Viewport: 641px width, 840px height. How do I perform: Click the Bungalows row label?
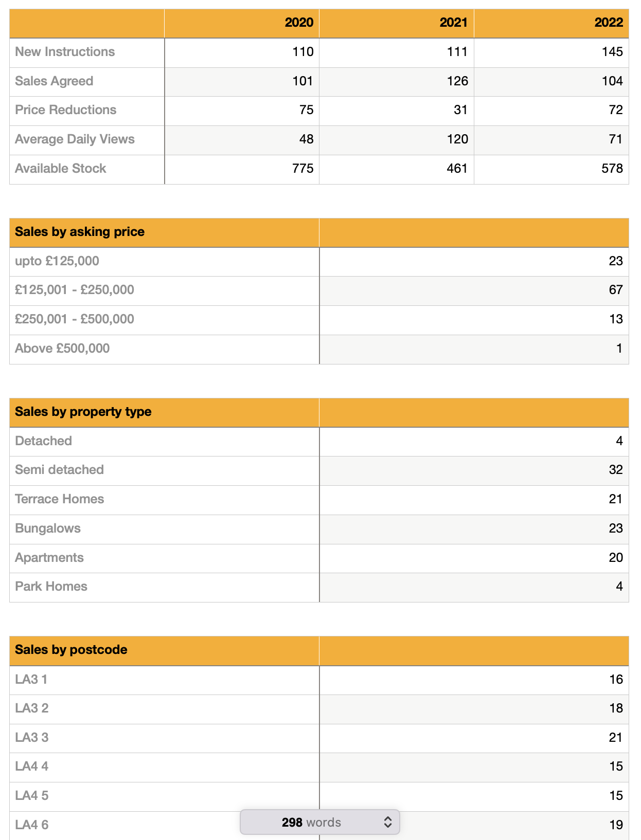(48, 528)
